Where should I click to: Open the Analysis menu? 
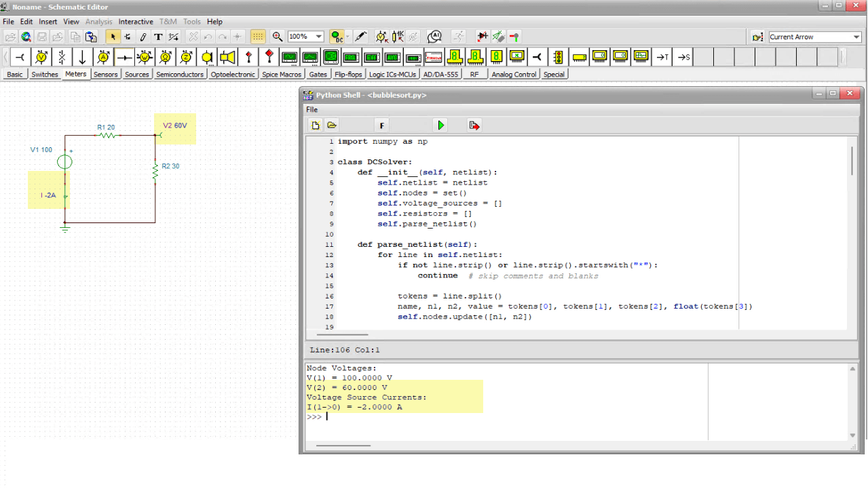pyautogui.click(x=99, y=21)
